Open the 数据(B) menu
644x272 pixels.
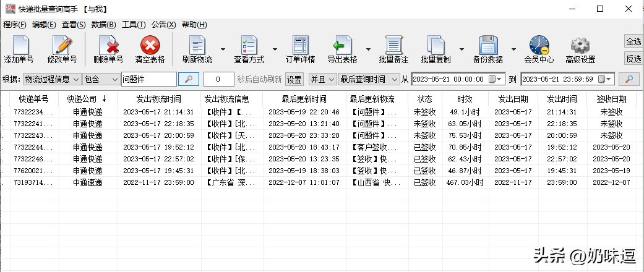coord(103,25)
